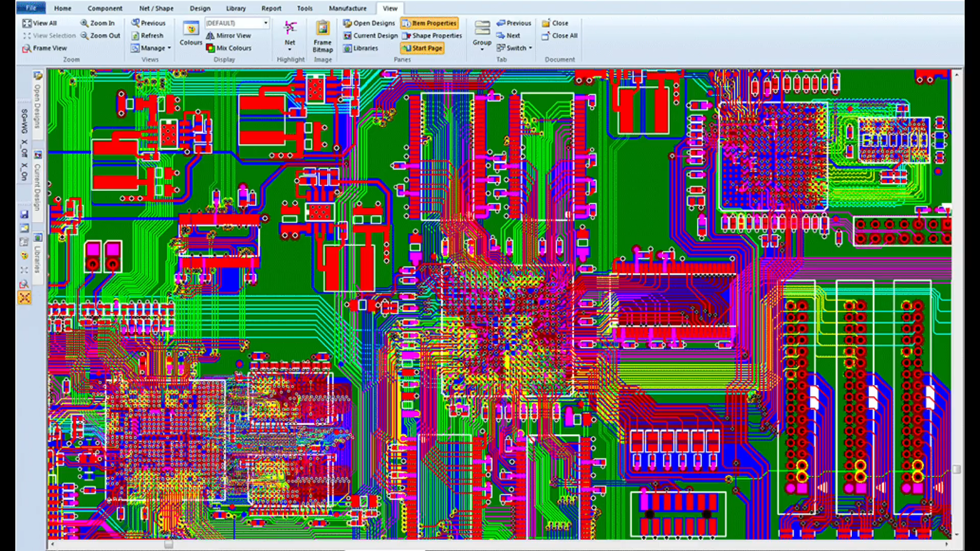Switch to the Net / Shape tab
This screenshot has height=551, width=980.
coord(156,8)
